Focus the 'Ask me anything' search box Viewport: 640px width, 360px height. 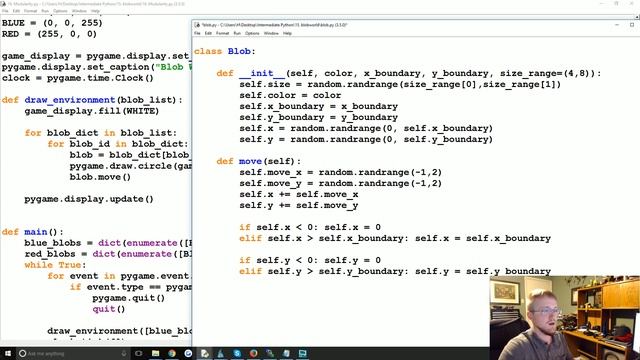(x=73, y=353)
